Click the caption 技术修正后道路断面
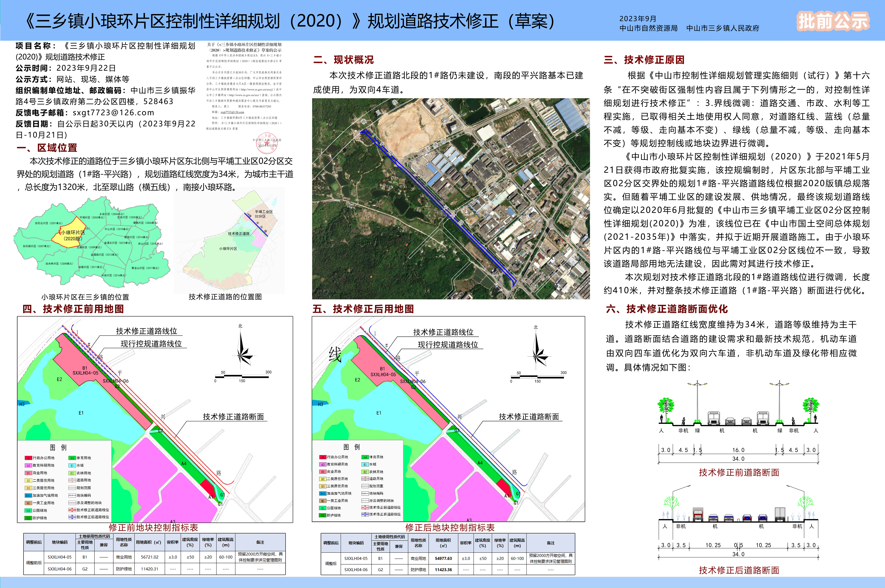The image size is (885, 588). point(739,570)
